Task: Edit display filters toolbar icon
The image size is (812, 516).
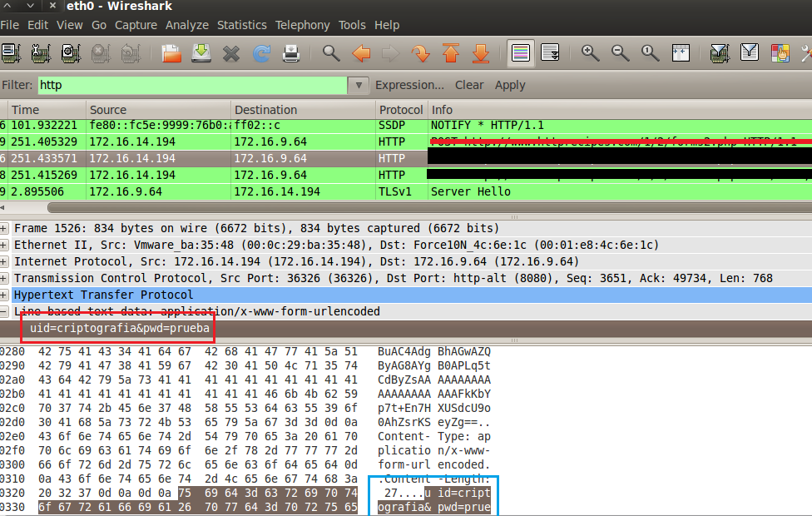Action: point(750,52)
